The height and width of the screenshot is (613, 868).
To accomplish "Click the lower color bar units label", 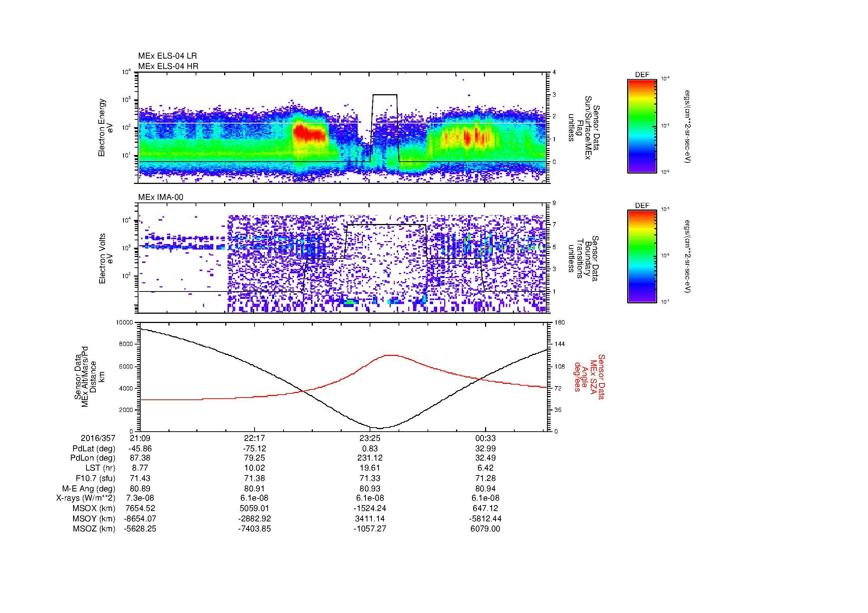I will click(688, 257).
